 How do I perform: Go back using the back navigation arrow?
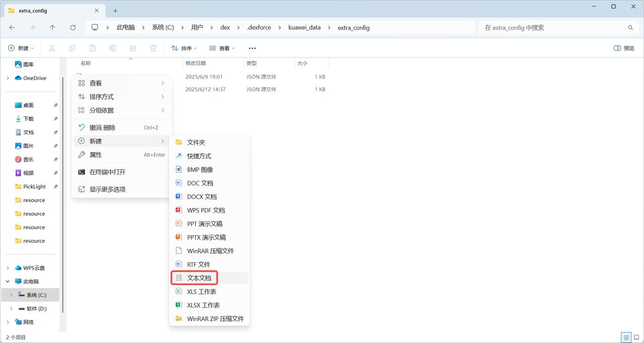click(12, 27)
